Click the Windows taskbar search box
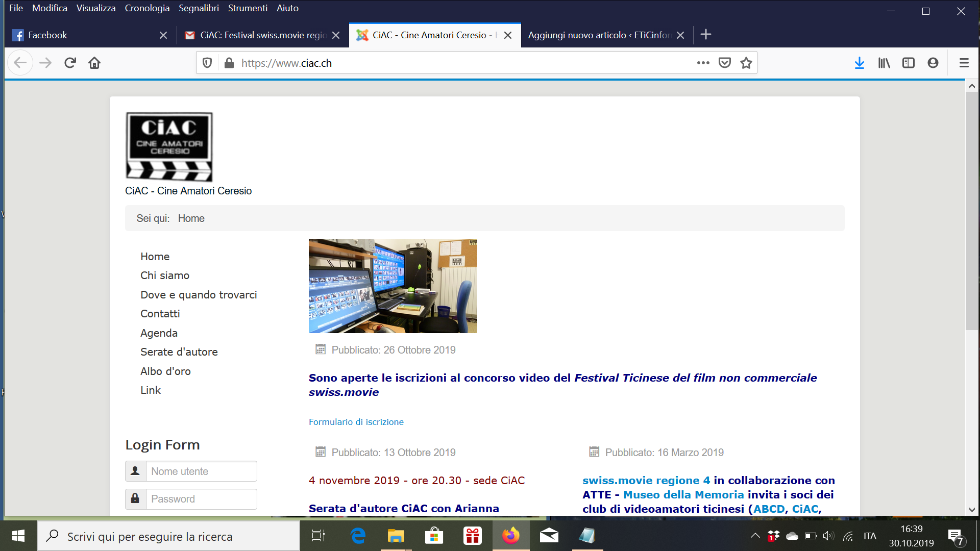 [x=168, y=536]
